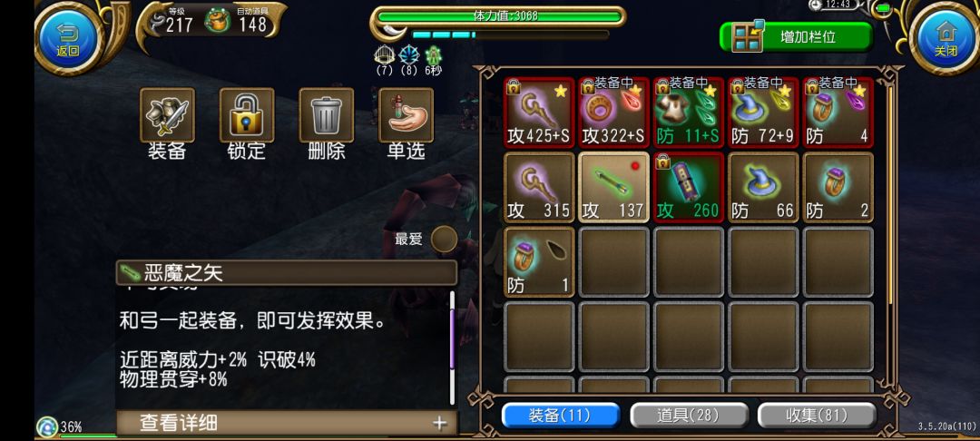The image size is (980, 441).
Task: Tap the 装备 armor and sword icon
Action: (x=167, y=115)
